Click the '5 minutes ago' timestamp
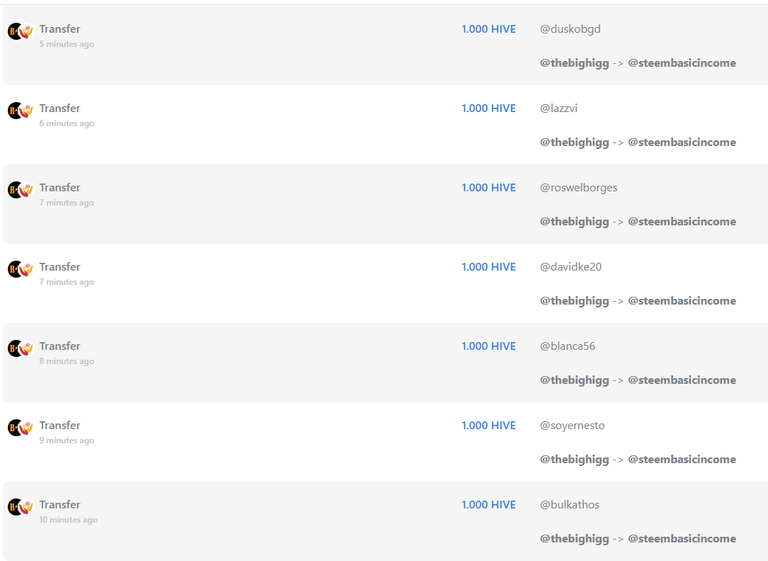 67,44
